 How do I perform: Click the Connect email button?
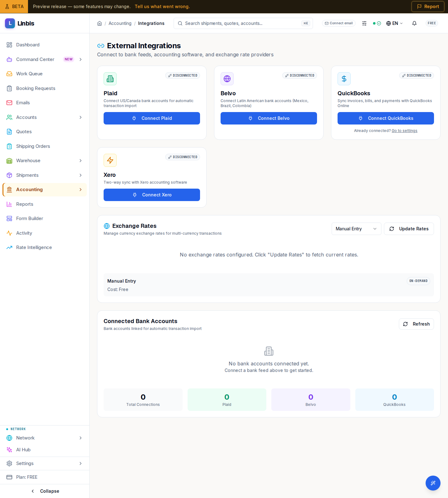(339, 23)
